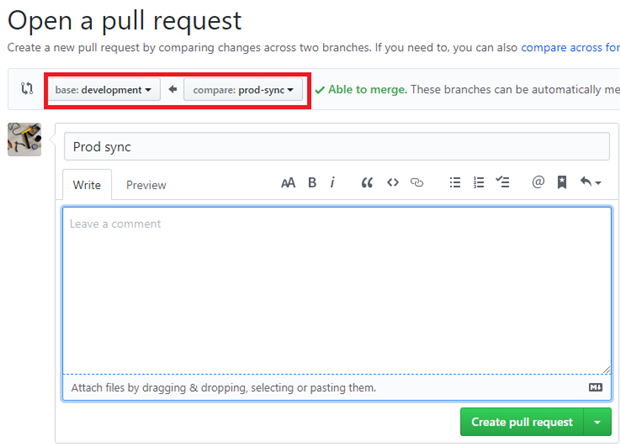Apply bold formatting to text
This screenshot has height=446, width=620.
click(x=312, y=183)
